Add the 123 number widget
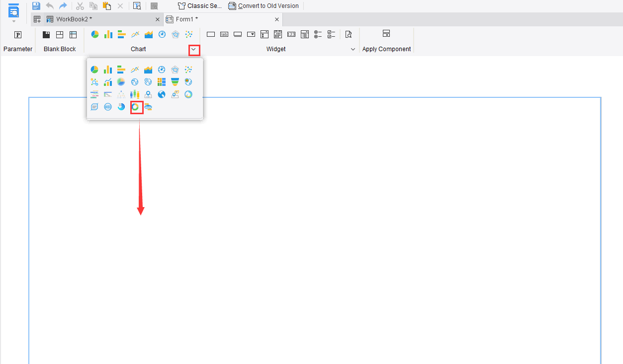The width and height of the screenshot is (623, 364). pyautogui.click(x=291, y=34)
